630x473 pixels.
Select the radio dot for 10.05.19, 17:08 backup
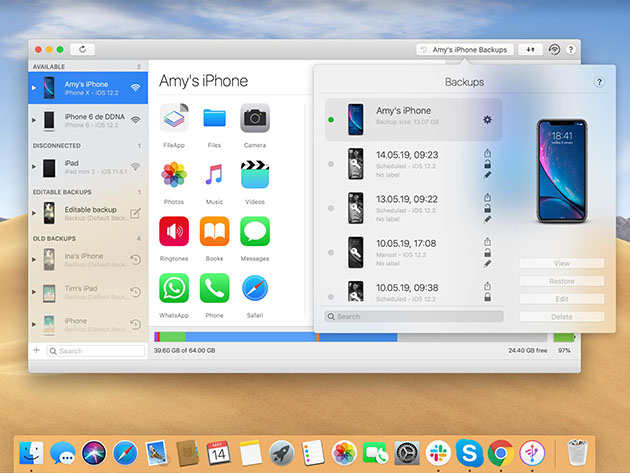click(x=331, y=252)
